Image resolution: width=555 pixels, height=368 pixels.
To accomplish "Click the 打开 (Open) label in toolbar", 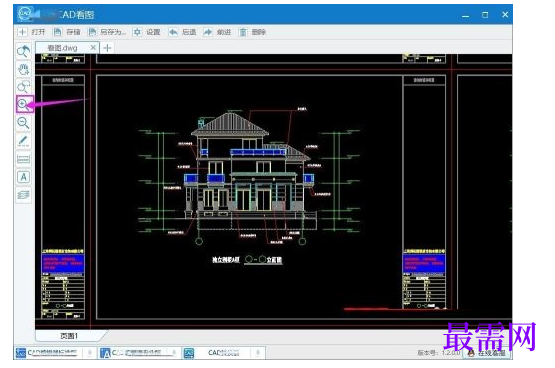I will [x=38, y=32].
